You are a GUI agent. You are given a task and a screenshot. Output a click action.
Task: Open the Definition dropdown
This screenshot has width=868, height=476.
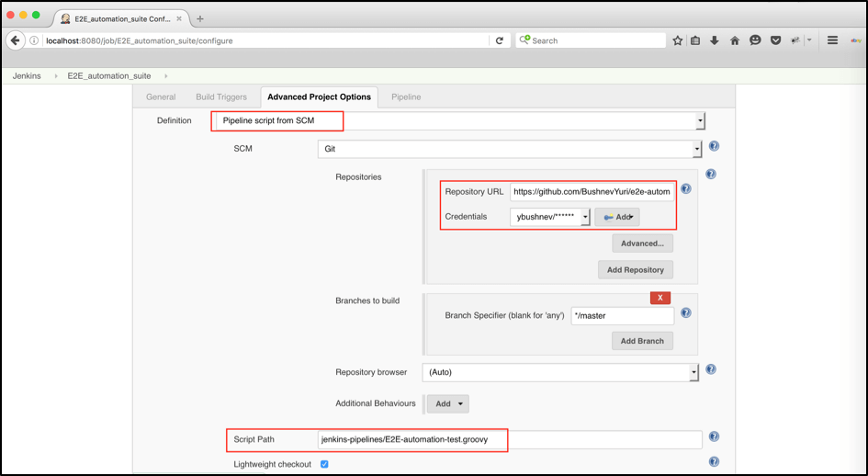[457, 120]
